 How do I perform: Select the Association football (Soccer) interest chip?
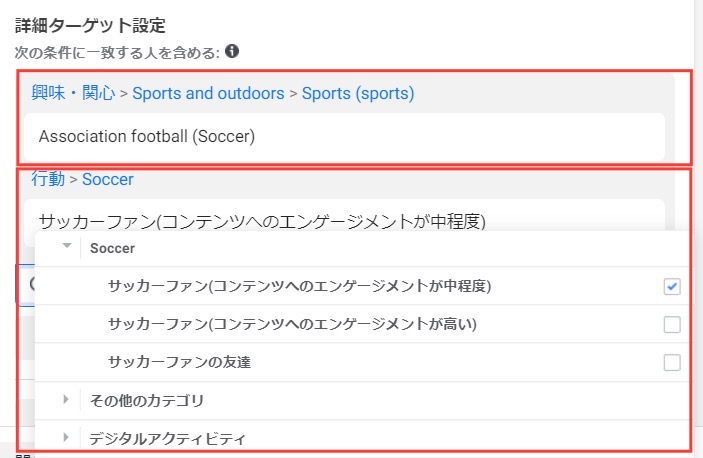344,136
